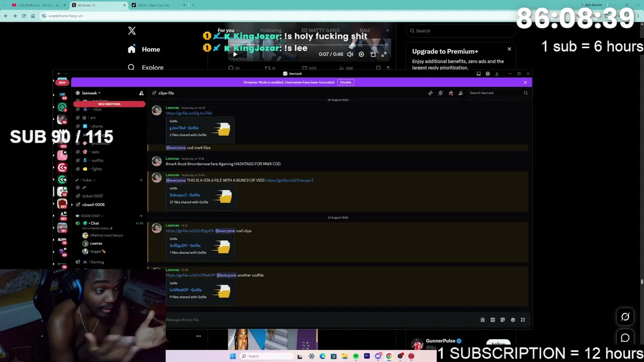The height and width of the screenshot is (362, 644).
Task: Open the eats channel
Action: (x=108, y=152)
